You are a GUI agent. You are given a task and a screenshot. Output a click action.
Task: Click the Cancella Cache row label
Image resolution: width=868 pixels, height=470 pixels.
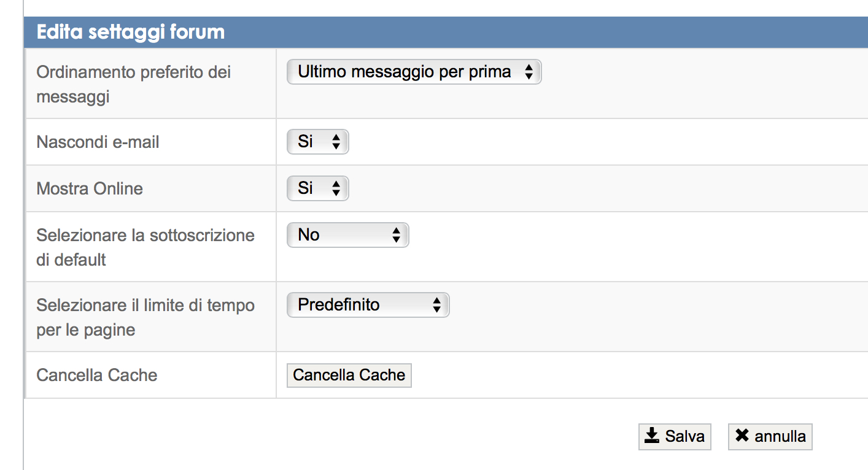point(97,375)
